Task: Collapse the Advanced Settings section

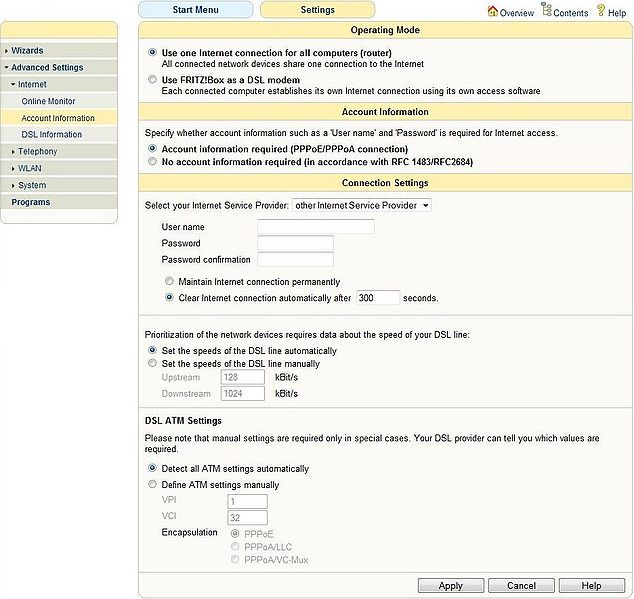Action: coord(59,68)
